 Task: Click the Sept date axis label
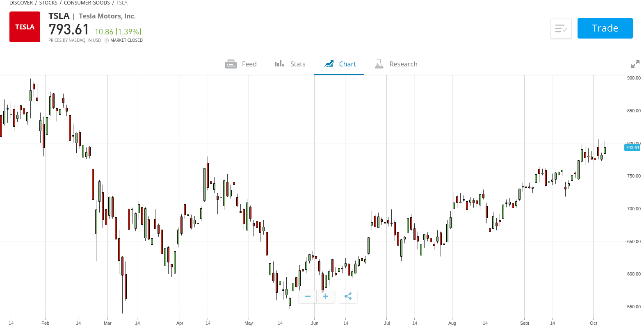click(x=525, y=323)
